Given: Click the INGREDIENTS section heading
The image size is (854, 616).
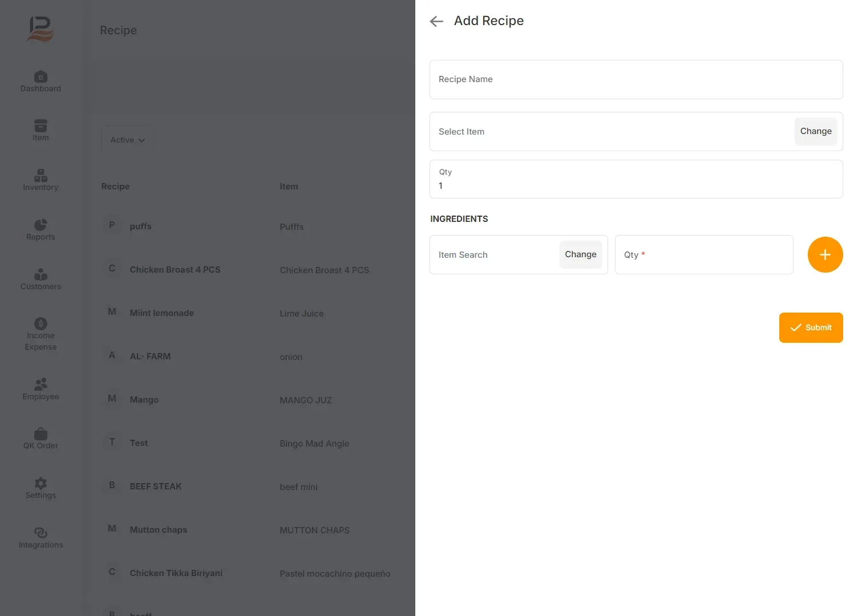Looking at the screenshot, I should [459, 219].
